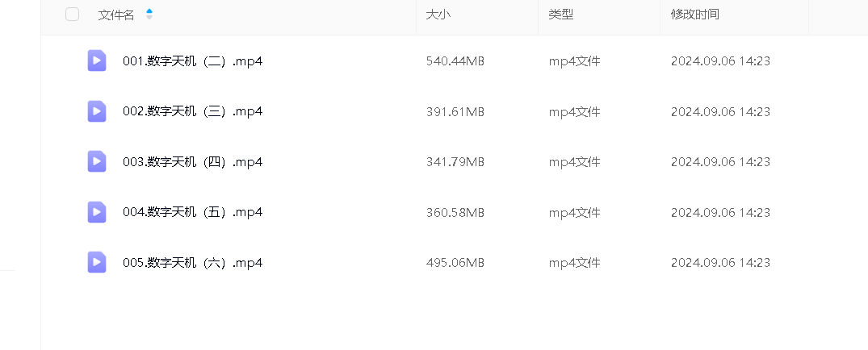Viewport: 868px width, 350px height.
Task: Click the 495.06MB size cell
Action: [455, 262]
